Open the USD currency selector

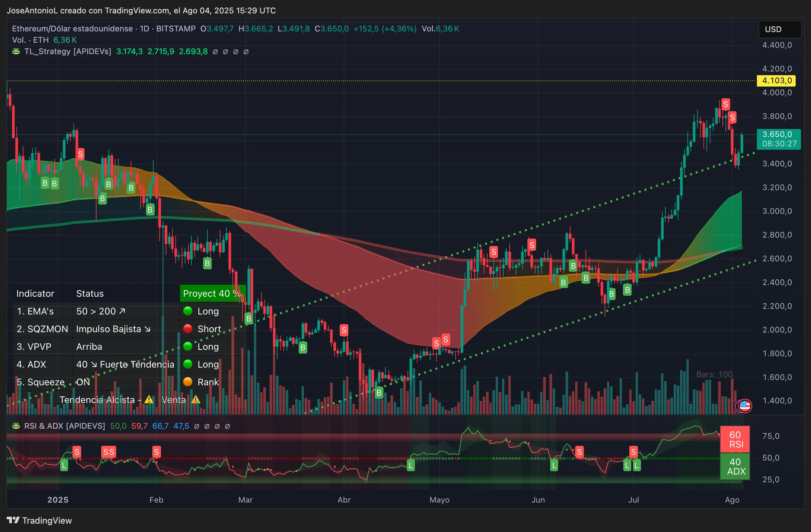click(779, 29)
